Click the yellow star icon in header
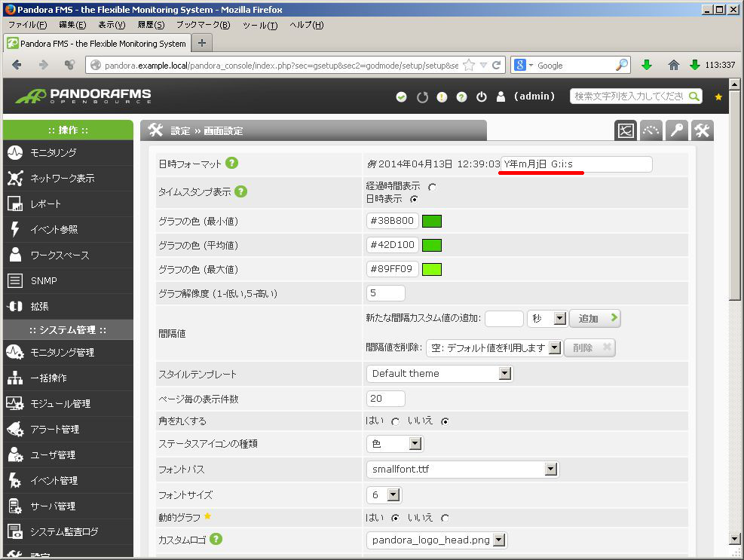This screenshot has height=560, width=744. click(718, 96)
